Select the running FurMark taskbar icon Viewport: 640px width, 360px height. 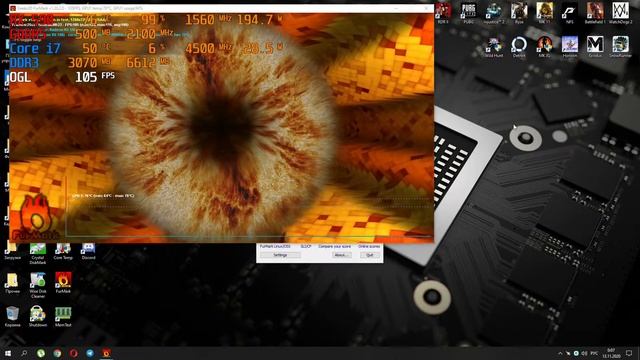(x=106, y=353)
